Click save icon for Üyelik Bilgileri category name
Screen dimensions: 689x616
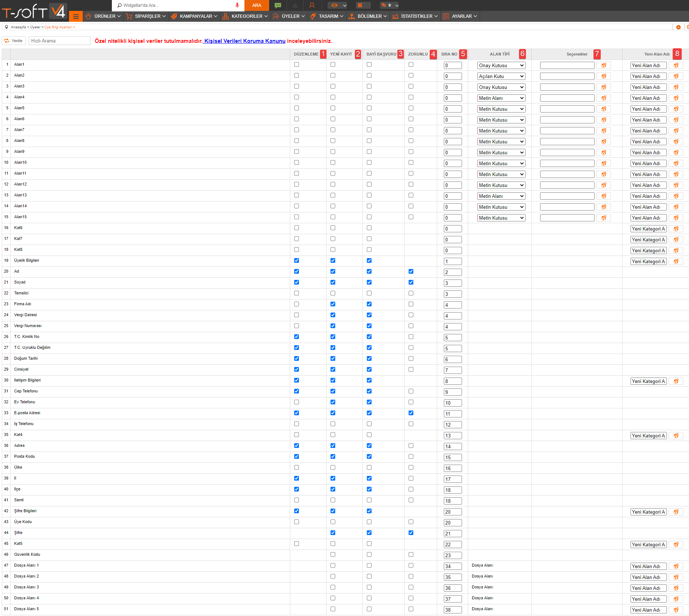pos(676,261)
